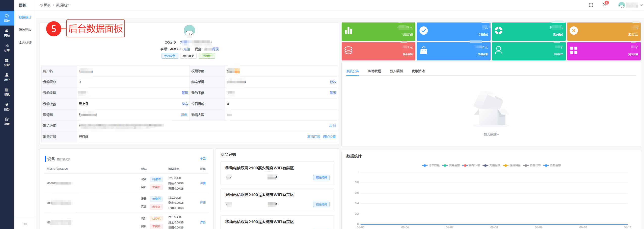
Task: Switch to the 优惠活动 tab
Action: pos(418,71)
